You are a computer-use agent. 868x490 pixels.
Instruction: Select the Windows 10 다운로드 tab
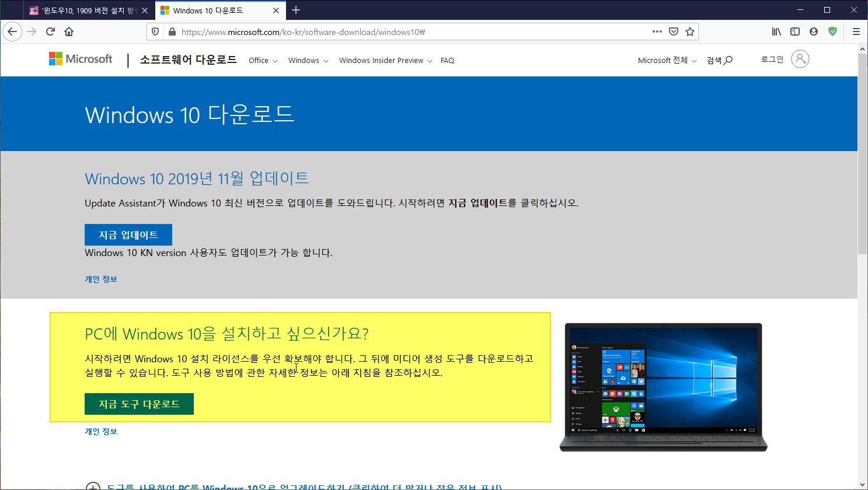coord(220,10)
